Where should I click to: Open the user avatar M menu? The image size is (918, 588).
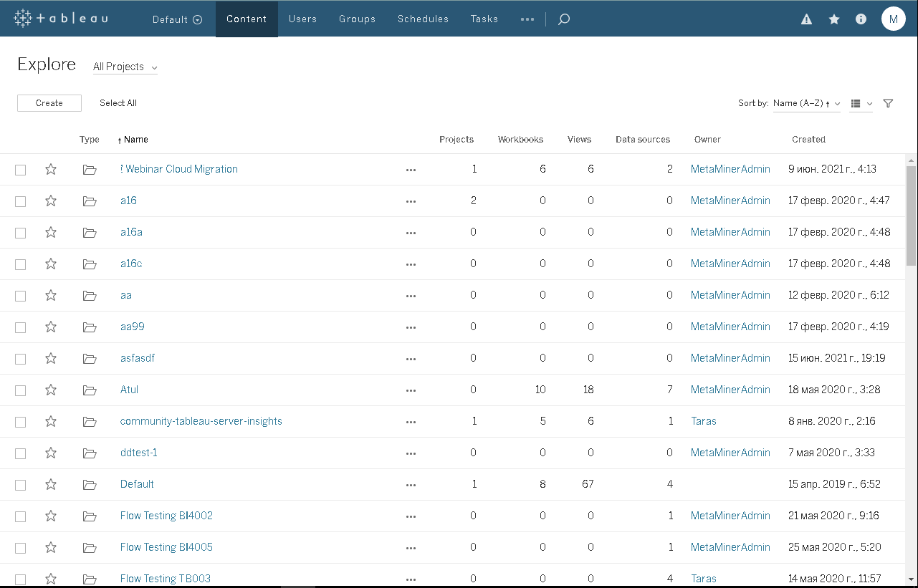(x=893, y=19)
